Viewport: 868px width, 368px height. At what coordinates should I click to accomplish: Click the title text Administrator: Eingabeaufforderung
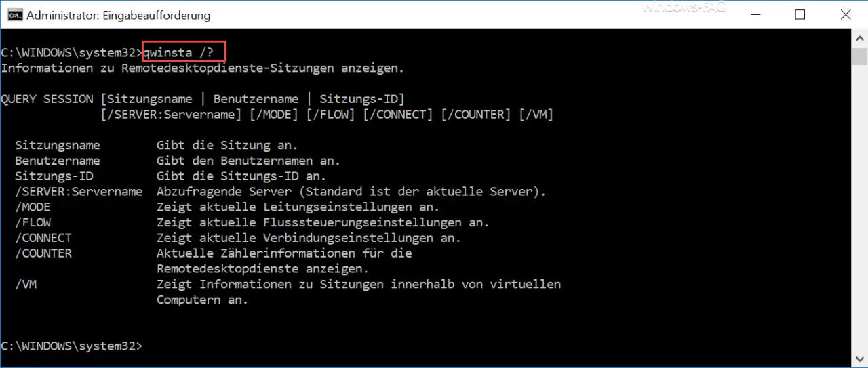tap(119, 15)
